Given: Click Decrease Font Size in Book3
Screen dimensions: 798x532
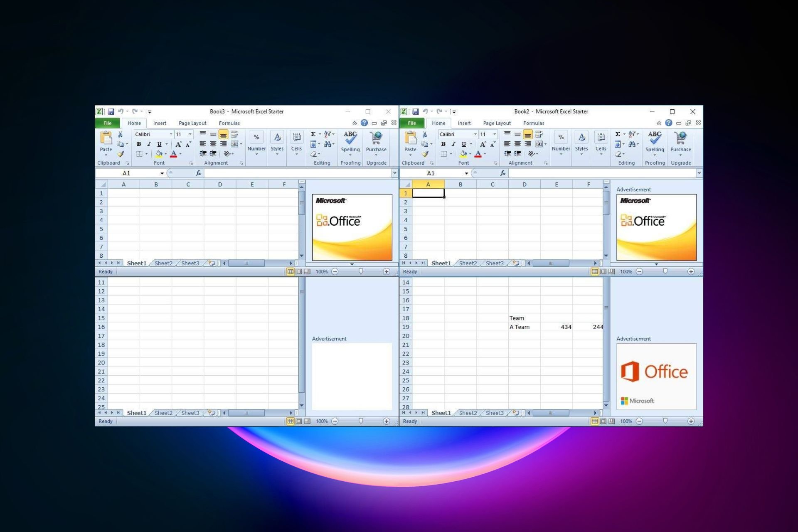Looking at the screenshot, I should click(188, 144).
